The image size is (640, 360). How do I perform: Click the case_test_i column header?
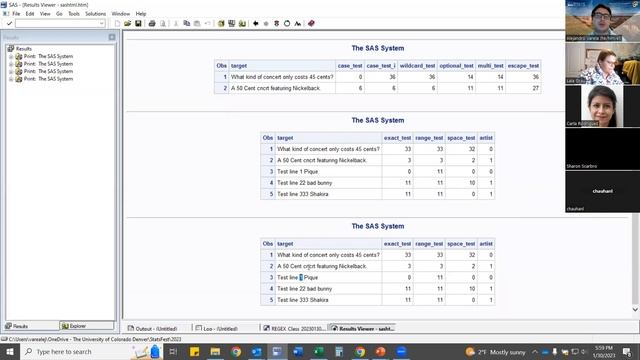click(x=381, y=66)
